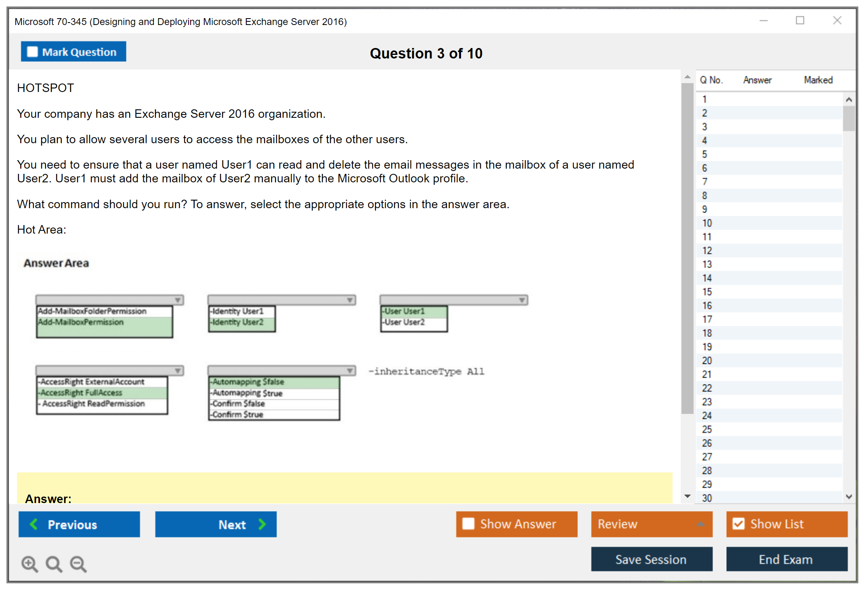Viewport: 868px width, 593px height.
Task: Uncheck the Show List checkbox
Action: coord(738,524)
